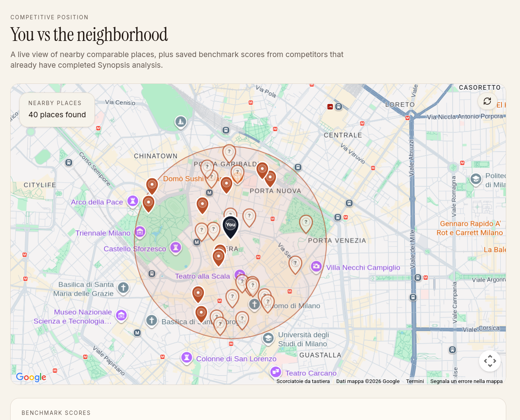Click the topmost question-mark pin above Porta Garibaldi
Viewport: 520px width, 420px height.
point(229,154)
